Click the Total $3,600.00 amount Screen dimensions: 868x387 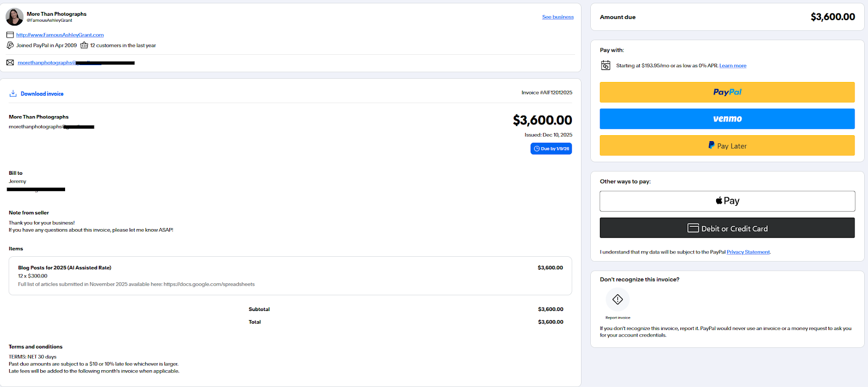pyautogui.click(x=551, y=322)
